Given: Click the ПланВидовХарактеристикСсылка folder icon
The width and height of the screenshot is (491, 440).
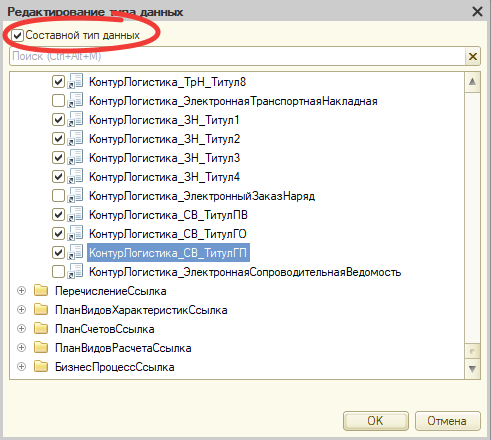Looking at the screenshot, I should [41, 310].
